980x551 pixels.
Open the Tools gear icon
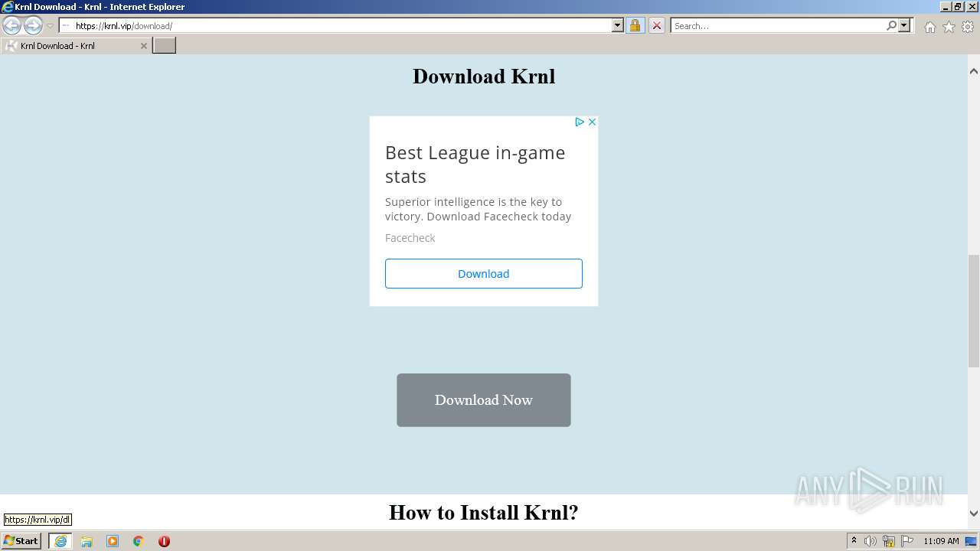[968, 27]
